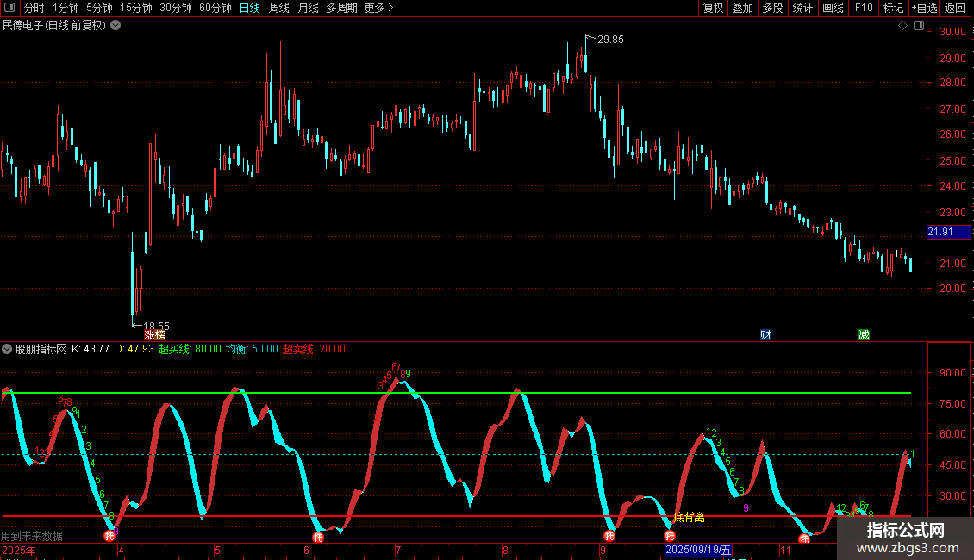This screenshot has width=974, height=560.
Task: Click the blue 财 event marker
Action: pyautogui.click(x=765, y=334)
